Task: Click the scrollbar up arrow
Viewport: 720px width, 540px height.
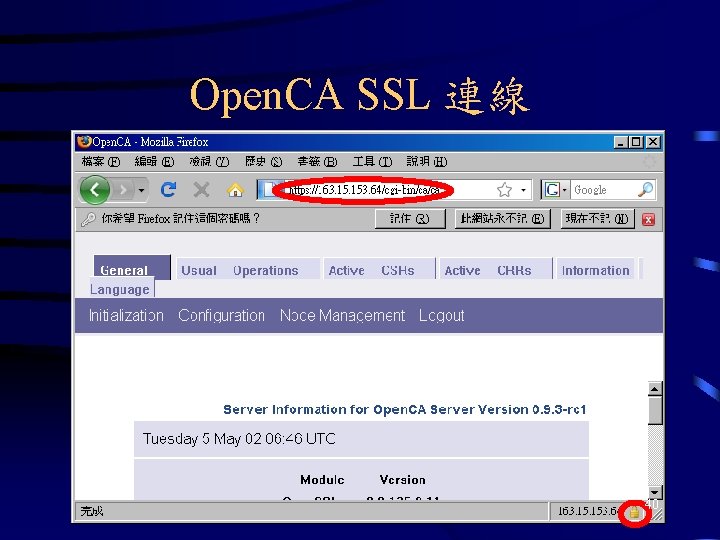Action: point(655,388)
